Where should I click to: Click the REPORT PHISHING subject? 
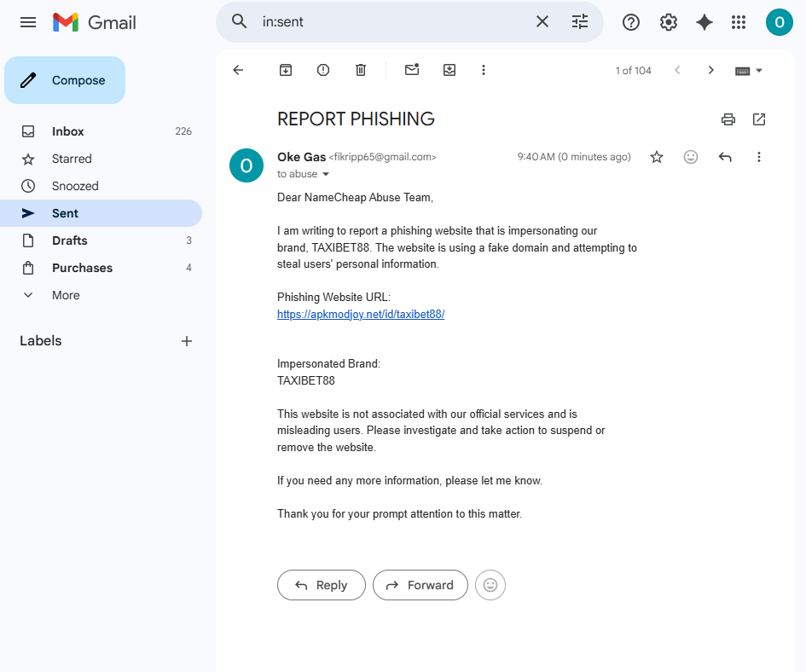click(356, 119)
